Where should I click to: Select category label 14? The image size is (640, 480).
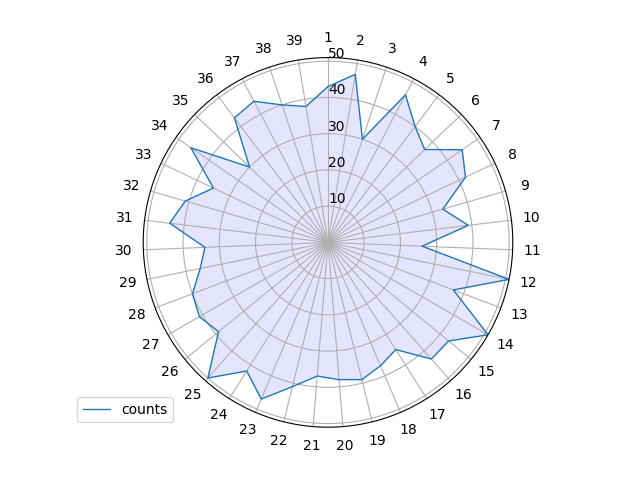point(505,344)
